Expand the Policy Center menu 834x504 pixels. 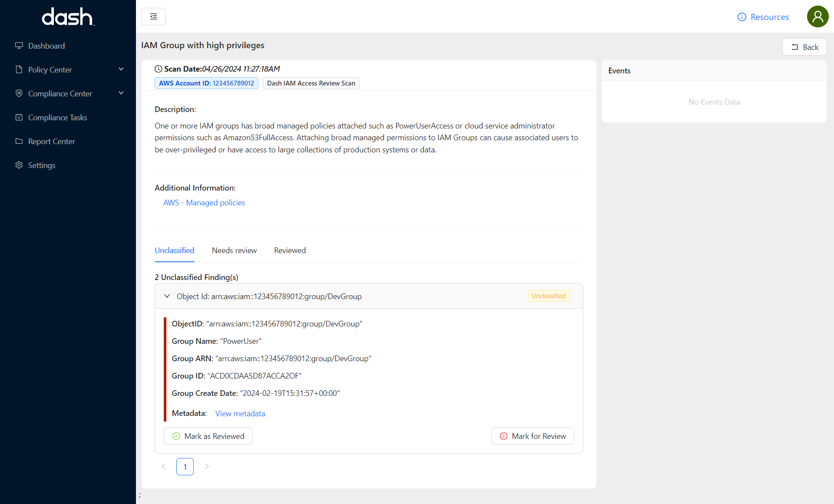(121, 69)
